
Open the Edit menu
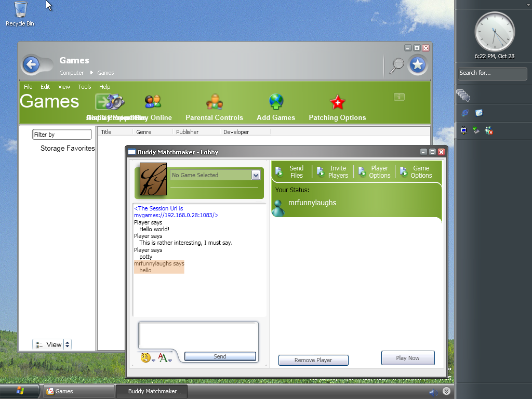point(45,87)
